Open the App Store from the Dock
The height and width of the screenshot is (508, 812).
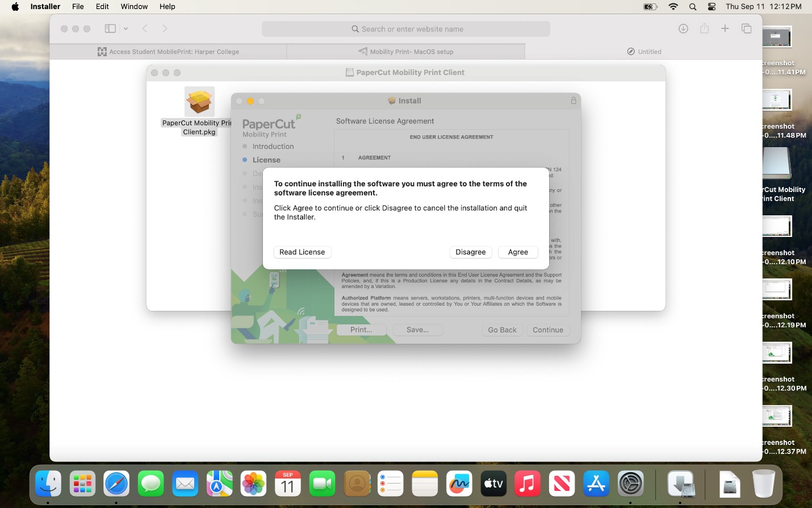point(596,484)
